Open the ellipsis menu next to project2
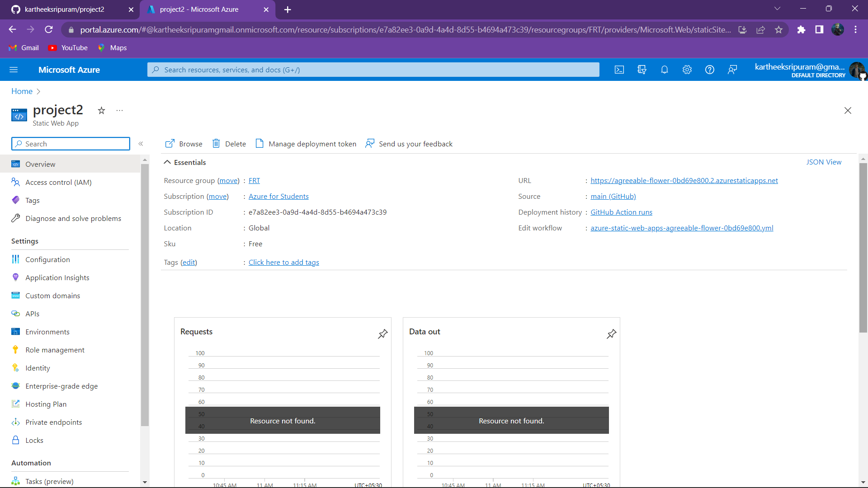Viewport: 868px width, 488px height. (x=119, y=111)
